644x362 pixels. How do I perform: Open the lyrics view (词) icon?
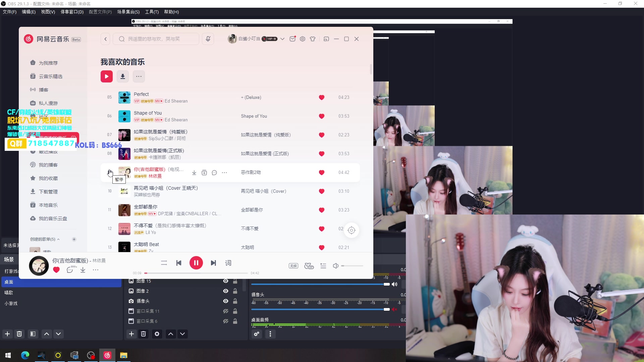click(228, 263)
